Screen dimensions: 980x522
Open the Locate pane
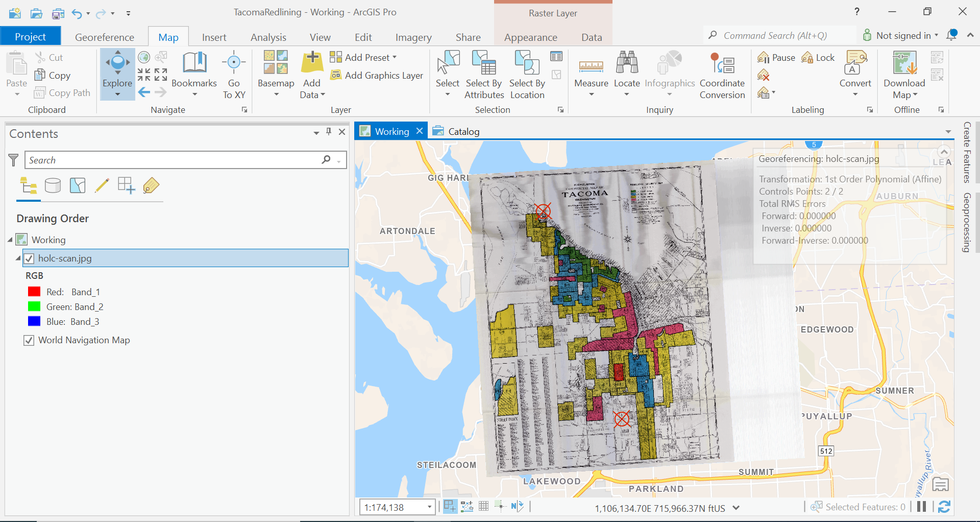627,74
